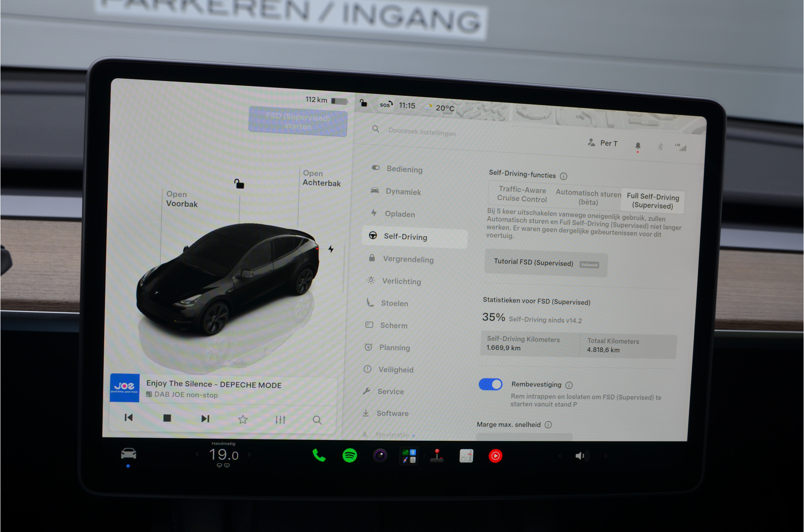Toggle the Rembevestiging switch off

490,384
